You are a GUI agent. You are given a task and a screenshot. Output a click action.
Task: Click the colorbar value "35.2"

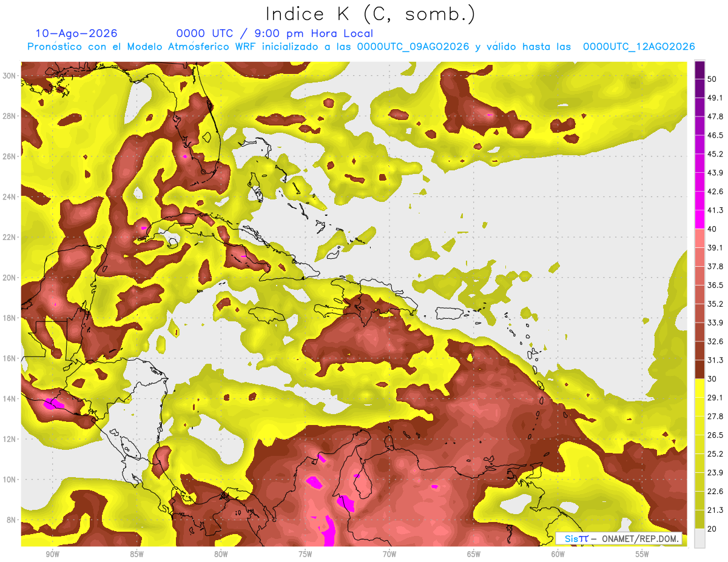pos(715,304)
